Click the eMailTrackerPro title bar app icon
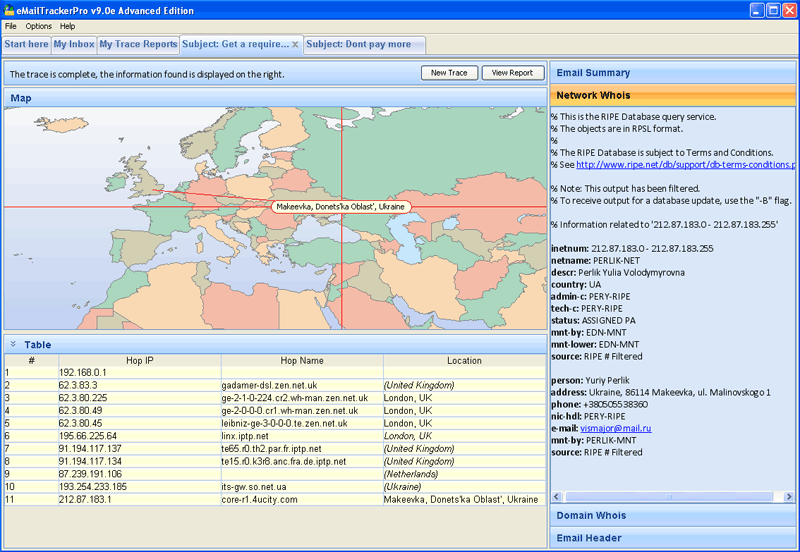Viewport: 800px width, 552px height. (10, 10)
